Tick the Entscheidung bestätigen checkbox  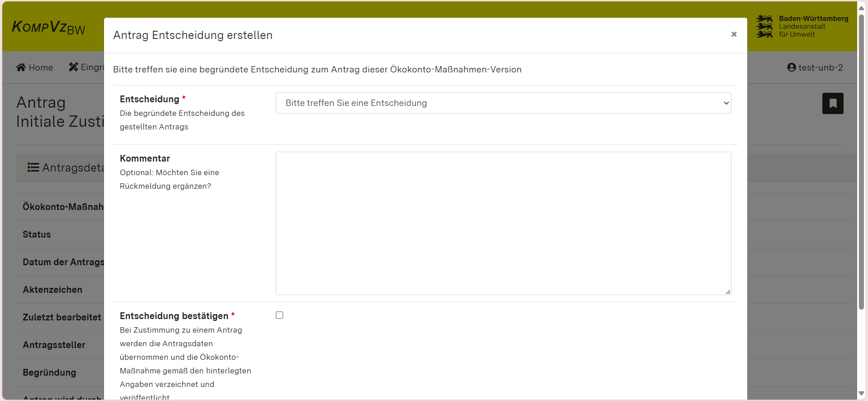click(x=279, y=315)
